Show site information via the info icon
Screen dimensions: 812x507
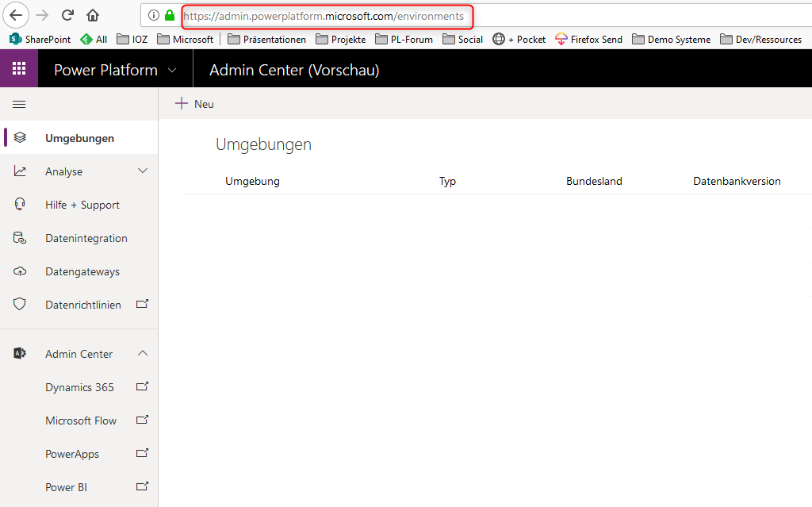coord(153,16)
